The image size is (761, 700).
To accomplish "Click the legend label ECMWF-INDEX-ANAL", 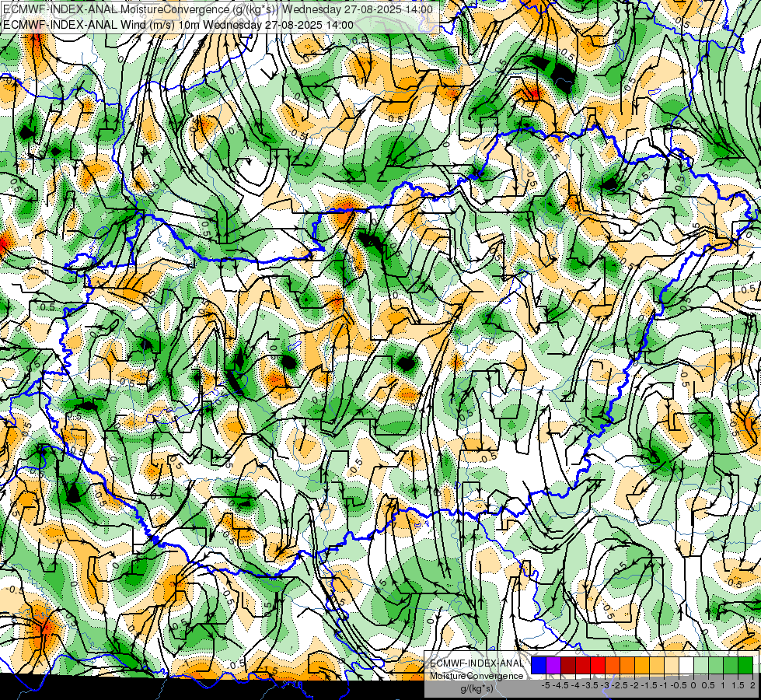I will point(476,663).
